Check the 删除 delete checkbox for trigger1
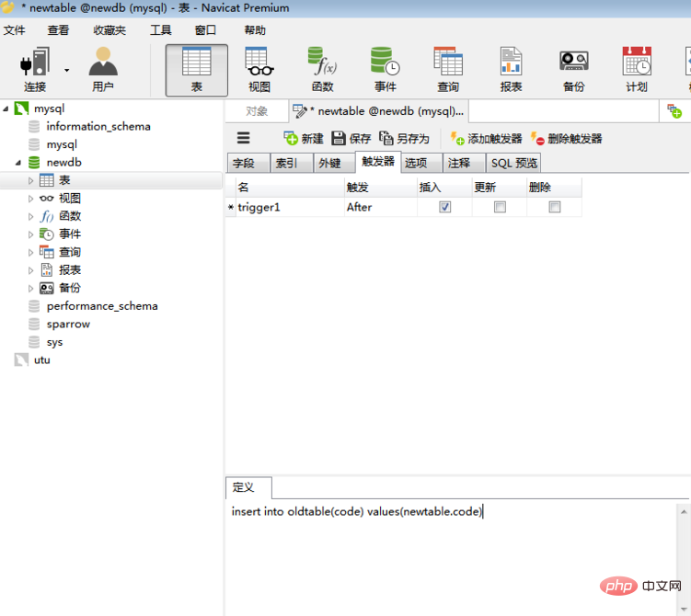This screenshot has height=616, width=691. tap(555, 207)
